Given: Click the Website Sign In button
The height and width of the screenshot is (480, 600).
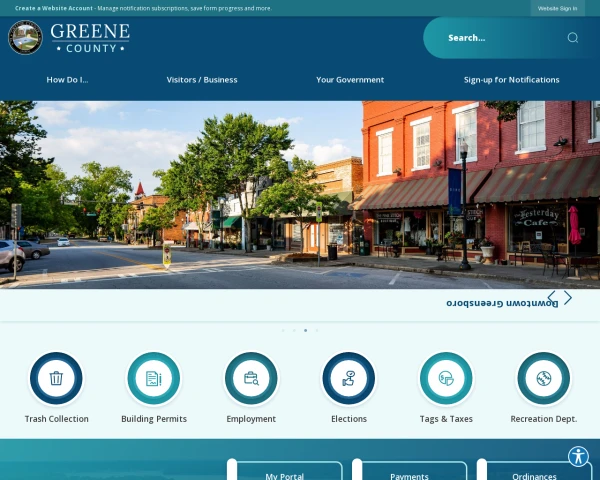Looking at the screenshot, I should click(558, 8).
